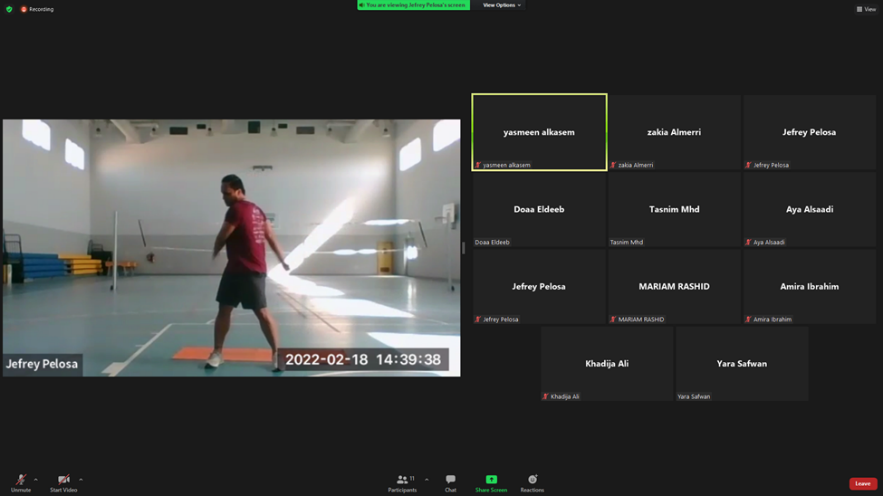Click the View layout button
Viewport: 883px width, 496px height.
click(x=866, y=9)
